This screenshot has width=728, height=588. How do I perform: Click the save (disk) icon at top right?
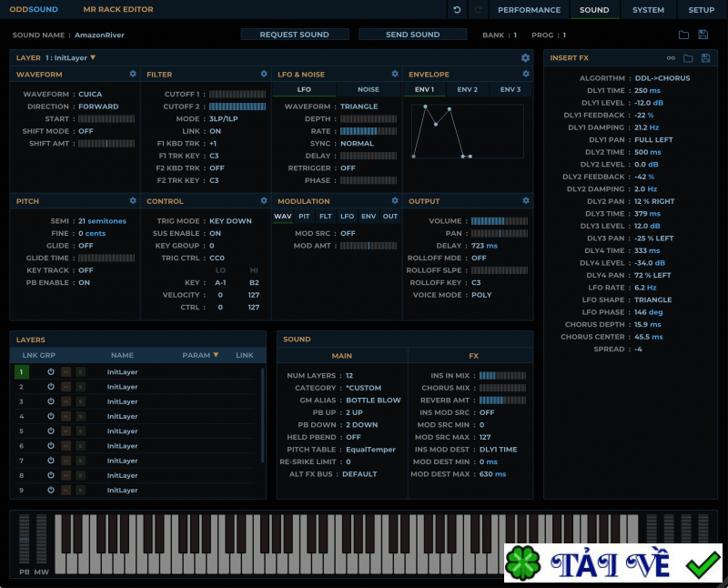(702, 33)
